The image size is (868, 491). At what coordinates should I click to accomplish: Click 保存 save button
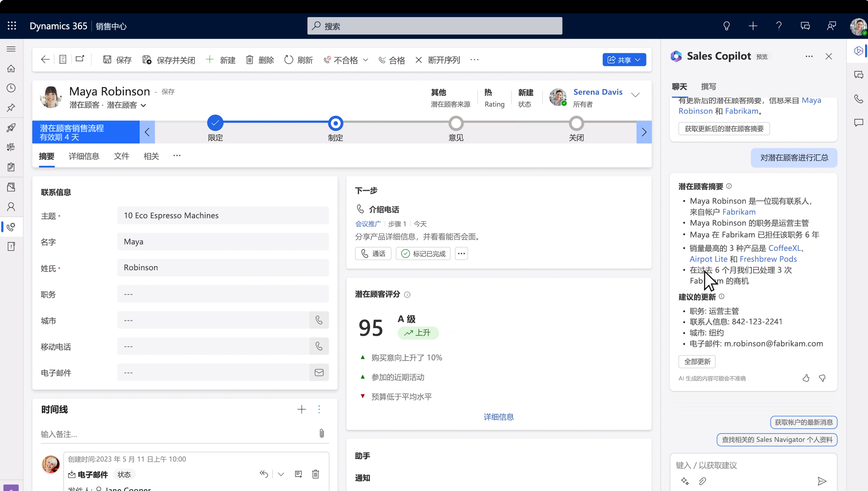pyautogui.click(x=117, y=60)
